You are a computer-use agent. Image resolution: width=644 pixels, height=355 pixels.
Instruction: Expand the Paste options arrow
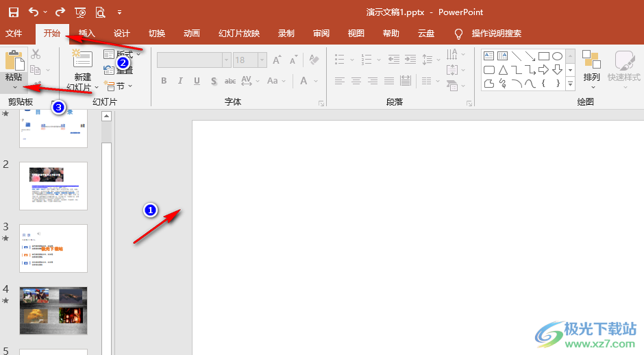[14, 88]
